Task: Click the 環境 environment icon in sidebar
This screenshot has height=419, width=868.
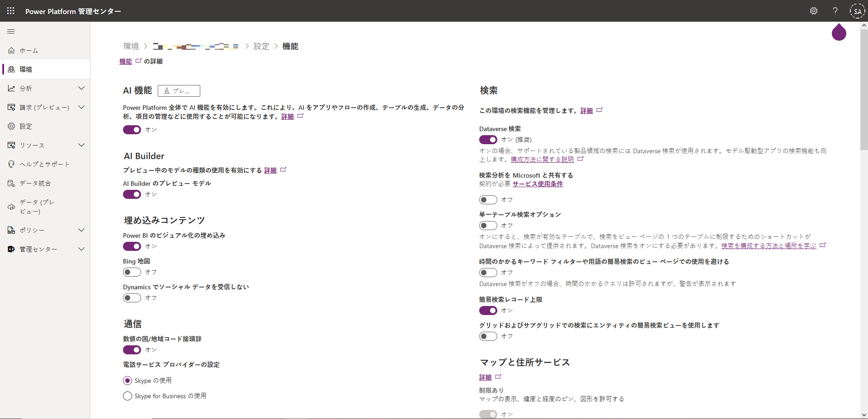Action: click(11, 69)
